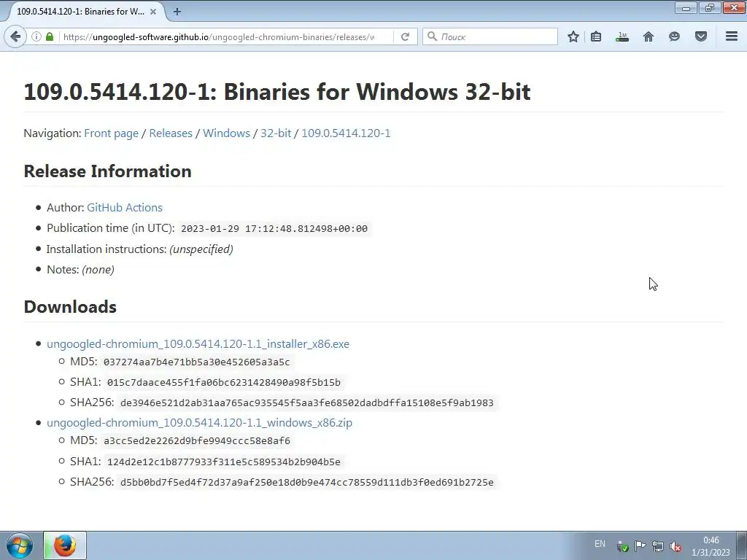
Task: Click the search magnifier icon
Action: [432, 36]
